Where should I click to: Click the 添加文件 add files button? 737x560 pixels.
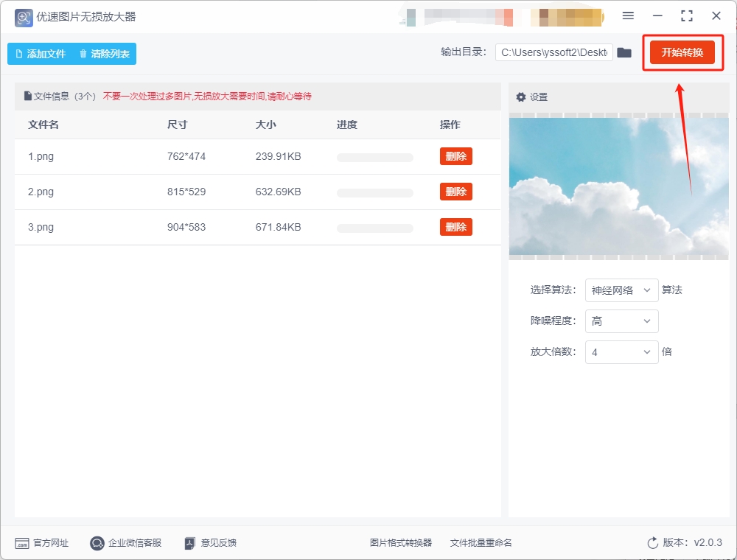41,54
